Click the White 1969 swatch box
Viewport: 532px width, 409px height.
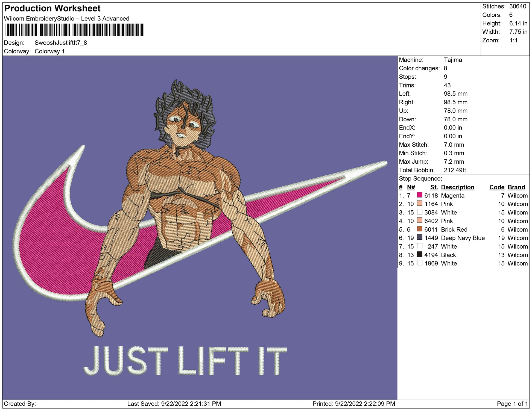tap(419, 263)
